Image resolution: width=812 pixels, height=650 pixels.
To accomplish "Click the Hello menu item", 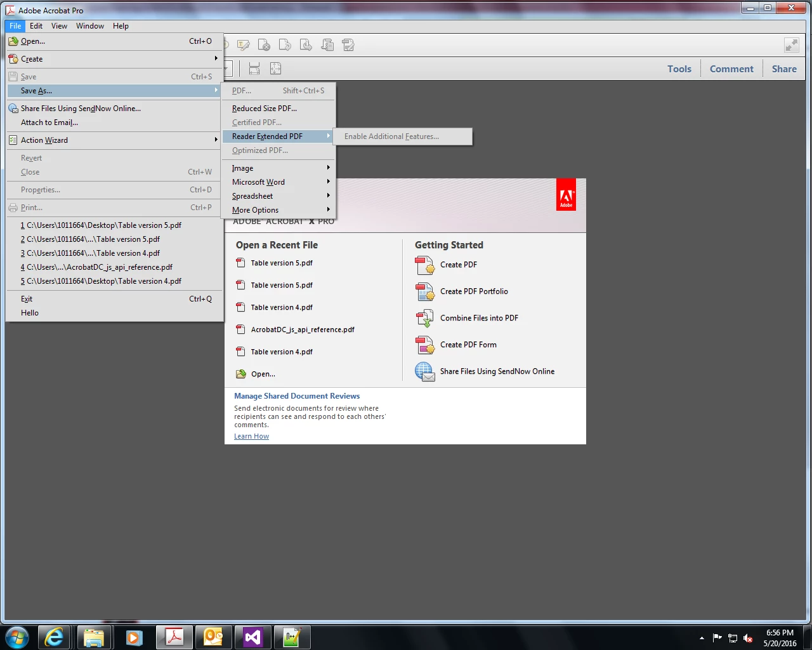I will click(114, 312).
